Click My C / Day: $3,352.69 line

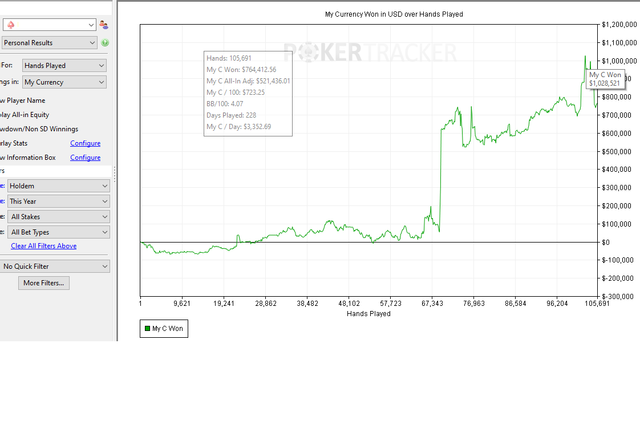239,127
